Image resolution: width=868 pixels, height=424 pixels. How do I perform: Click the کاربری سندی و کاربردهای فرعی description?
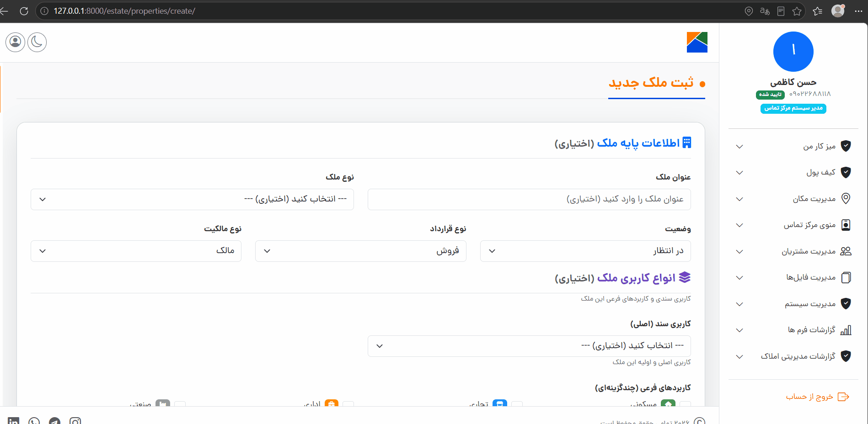pos(636,298)
